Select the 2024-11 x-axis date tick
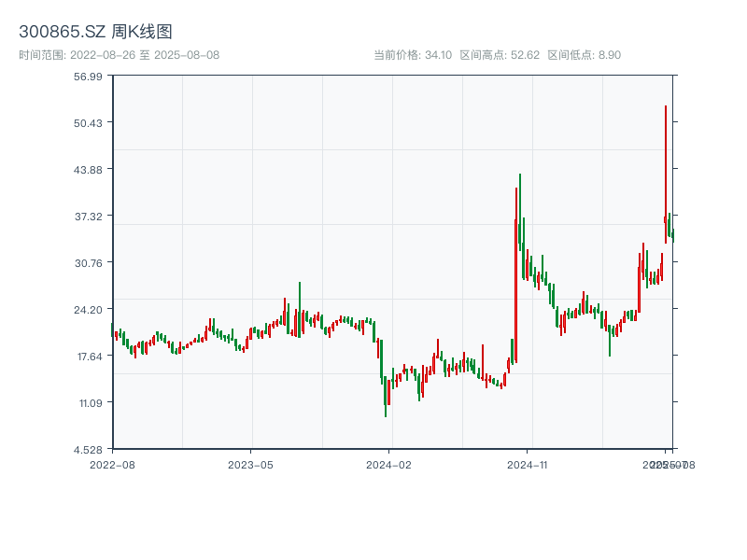747x560 pixels. click(x=527, y=464)
